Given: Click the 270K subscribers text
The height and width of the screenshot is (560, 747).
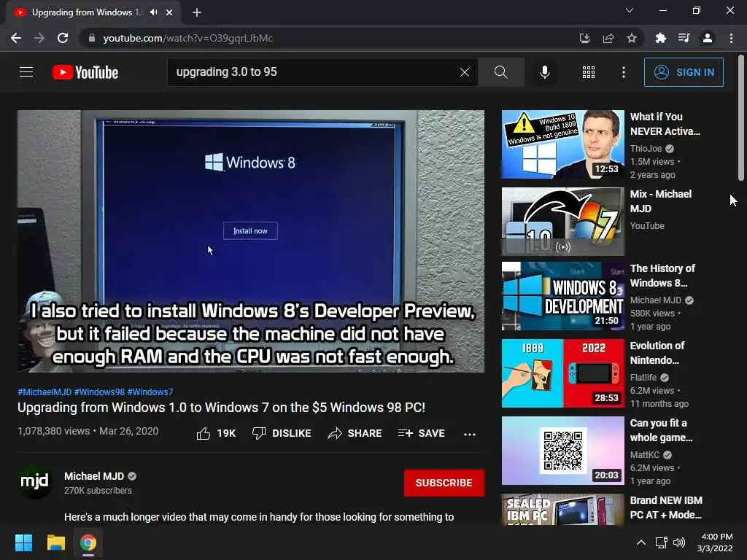Looking at the screenshot, I should pyautogui.click(x=98, y=491).
